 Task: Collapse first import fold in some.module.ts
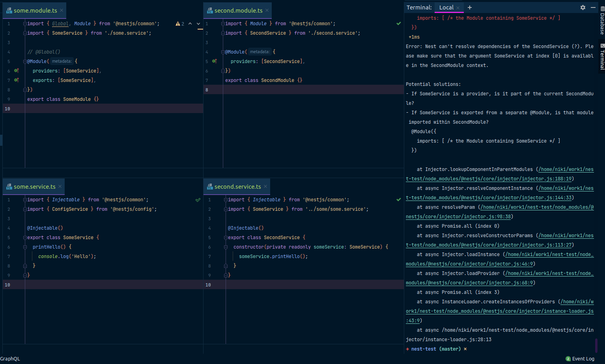[x=25, y=24]
